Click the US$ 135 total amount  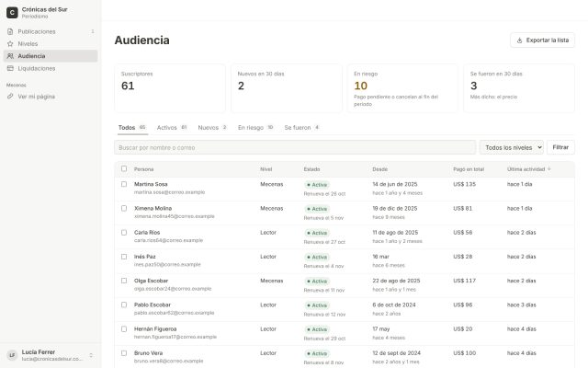tap(464, 184)
